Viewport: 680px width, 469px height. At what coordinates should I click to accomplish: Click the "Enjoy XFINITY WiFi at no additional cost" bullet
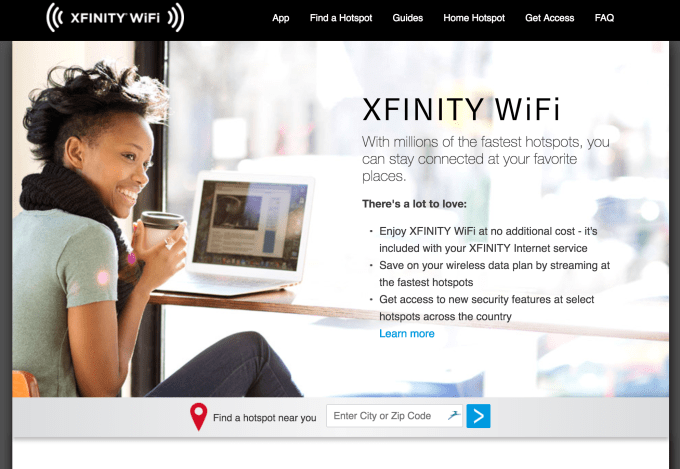pos(488,239)
